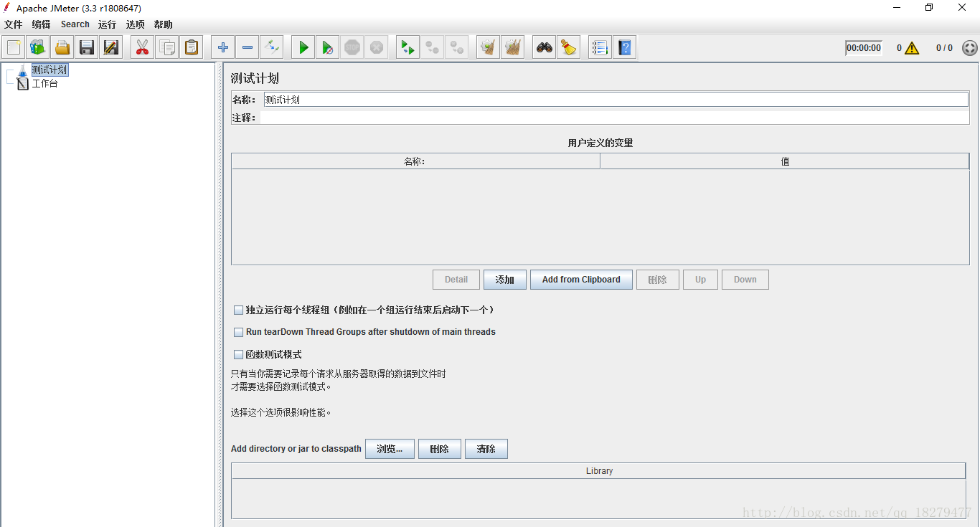Click the 名称 input field

coord(616,100)
